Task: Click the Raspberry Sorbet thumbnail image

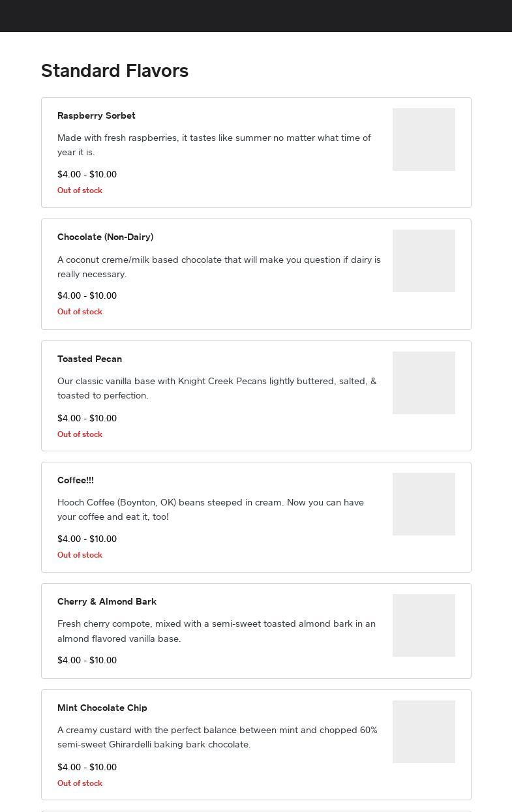Action: [423, 140]
